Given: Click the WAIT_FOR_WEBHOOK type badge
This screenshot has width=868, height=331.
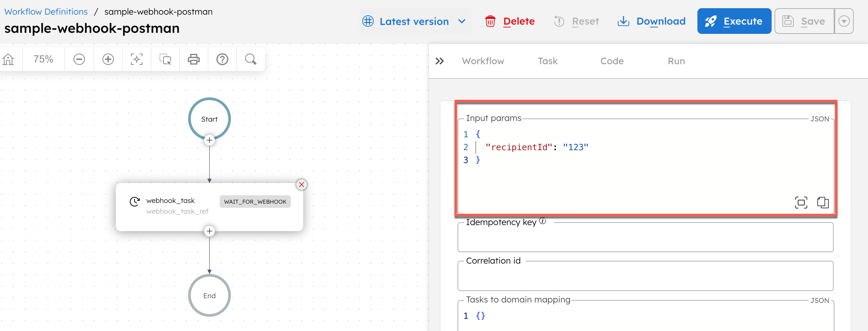Looking at the screenshot, I should click(x=255, y=202).
